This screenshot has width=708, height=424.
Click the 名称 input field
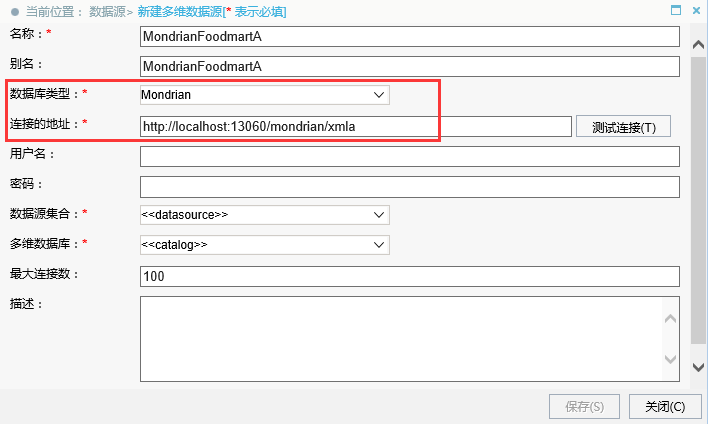[x=410, y=37]
